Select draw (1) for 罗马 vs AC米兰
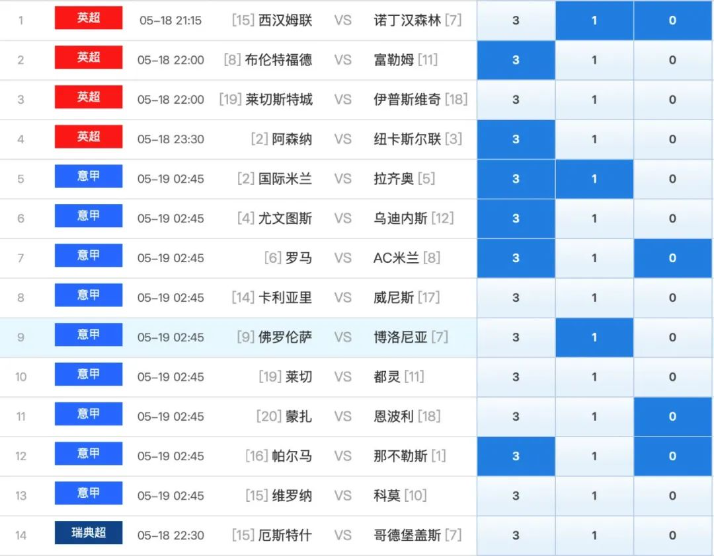Image resolution: width=715 pixels, height=560 pixels. (x=594, y=258)
